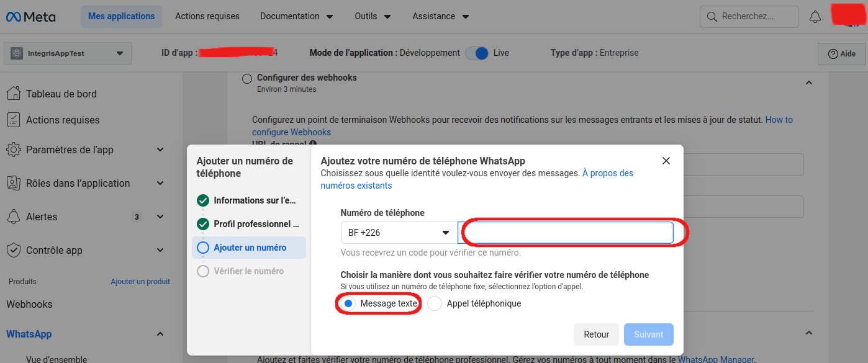868x363 pixels.
Task: Expand the Assistance menu
Action: [x=441, y=16]
